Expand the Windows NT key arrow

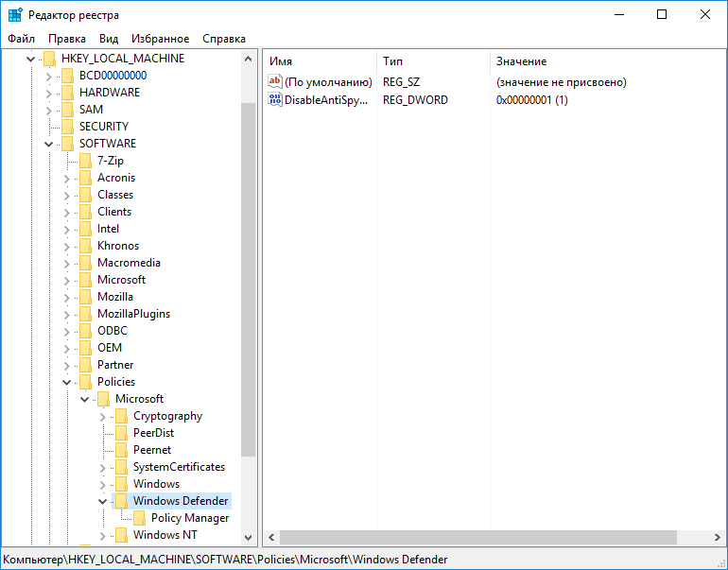pos(102,535)
